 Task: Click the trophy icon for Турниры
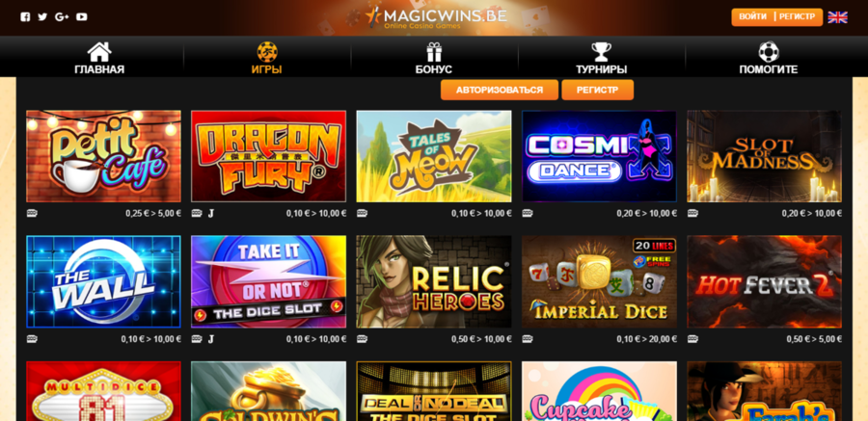[601, 53]
